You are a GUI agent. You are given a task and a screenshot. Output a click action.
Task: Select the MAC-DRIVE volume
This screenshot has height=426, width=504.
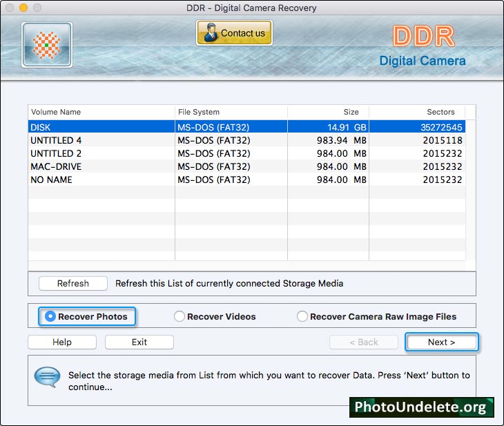click(x=246, y=166)
